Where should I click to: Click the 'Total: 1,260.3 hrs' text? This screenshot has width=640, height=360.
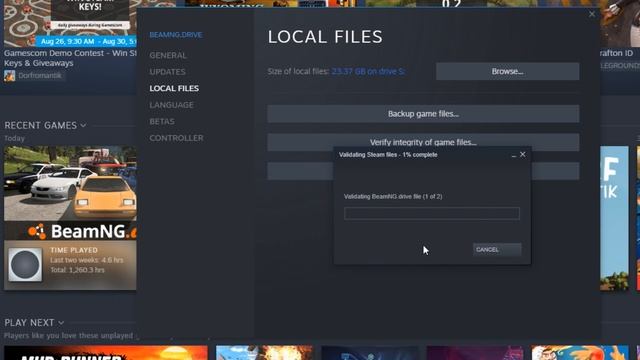coord(78,270)
